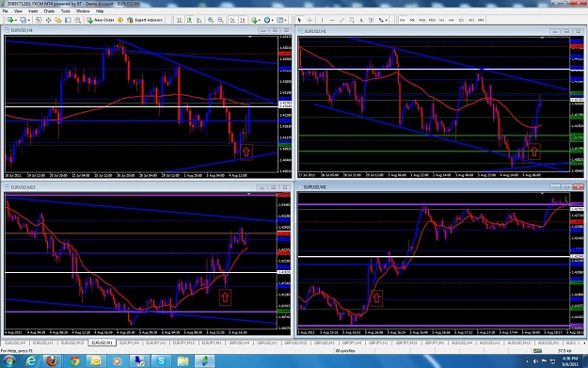Switch to the AUDUSD,H4 chart tab
Screen dimensions: 588x368
point(462,343)
